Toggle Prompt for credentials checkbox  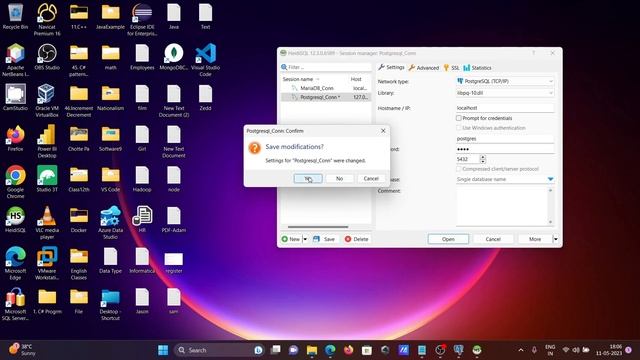459,118
